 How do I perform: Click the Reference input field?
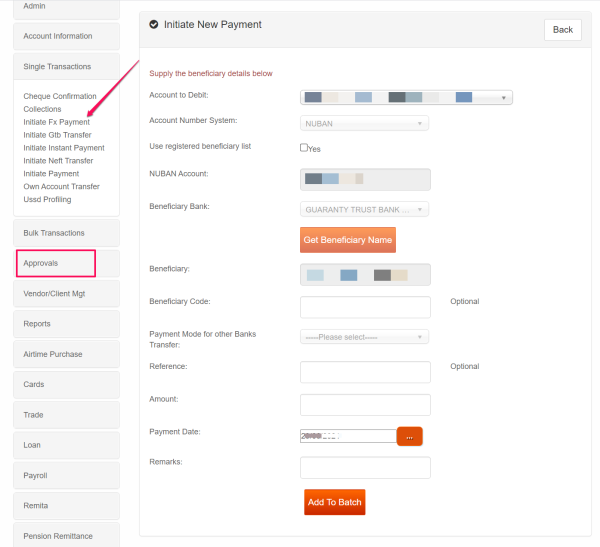[x=365, y=372]
